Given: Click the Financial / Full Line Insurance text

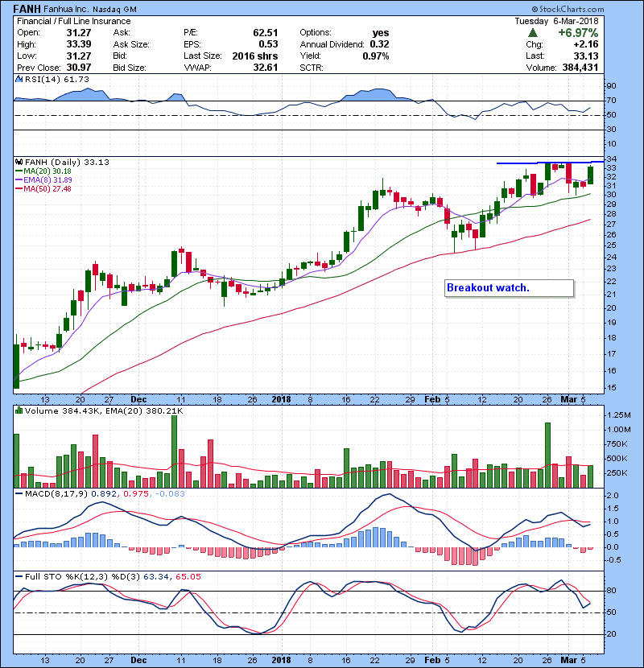Looking at the screenshot, I should coord(74,21).
